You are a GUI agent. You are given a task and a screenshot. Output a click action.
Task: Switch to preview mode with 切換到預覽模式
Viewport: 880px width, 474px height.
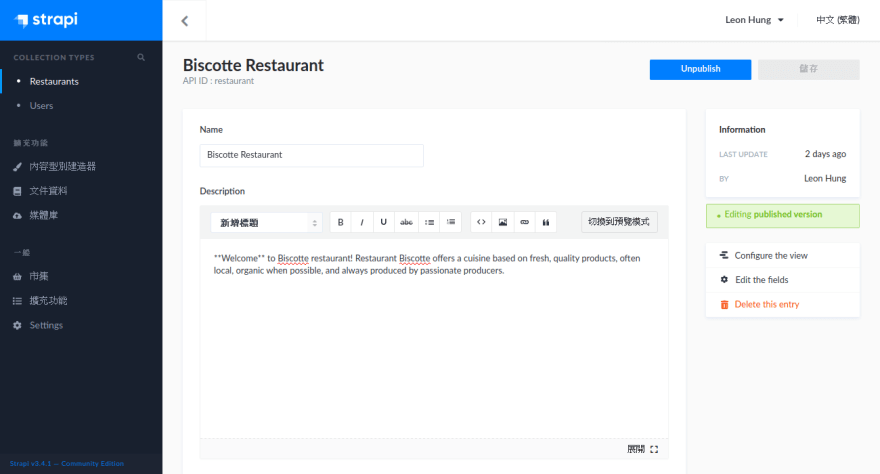click(x=619, y=222)
